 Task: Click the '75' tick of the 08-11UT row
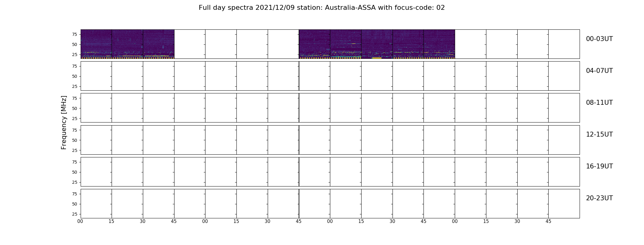(x=75, y=98)
